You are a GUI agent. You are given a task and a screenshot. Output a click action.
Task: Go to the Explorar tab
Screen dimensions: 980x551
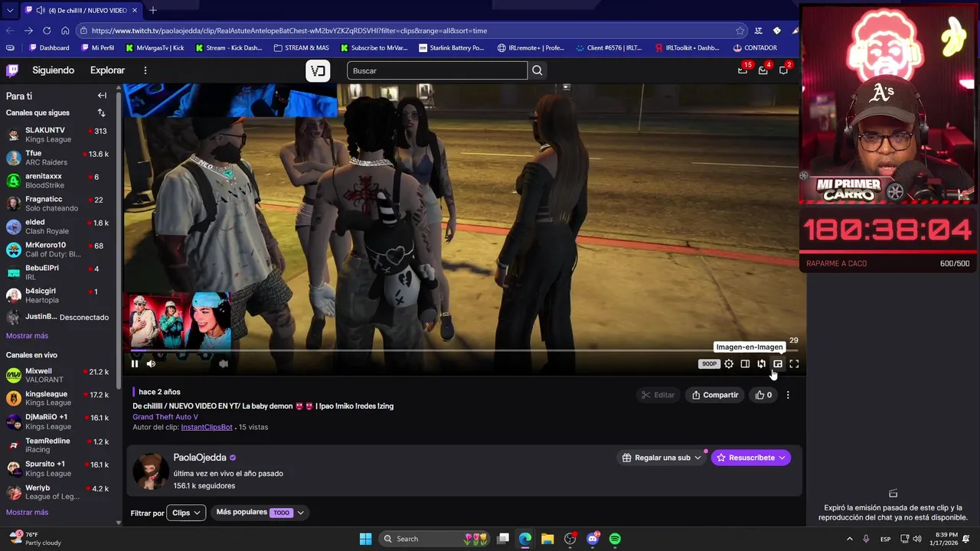tap(107, 70)
